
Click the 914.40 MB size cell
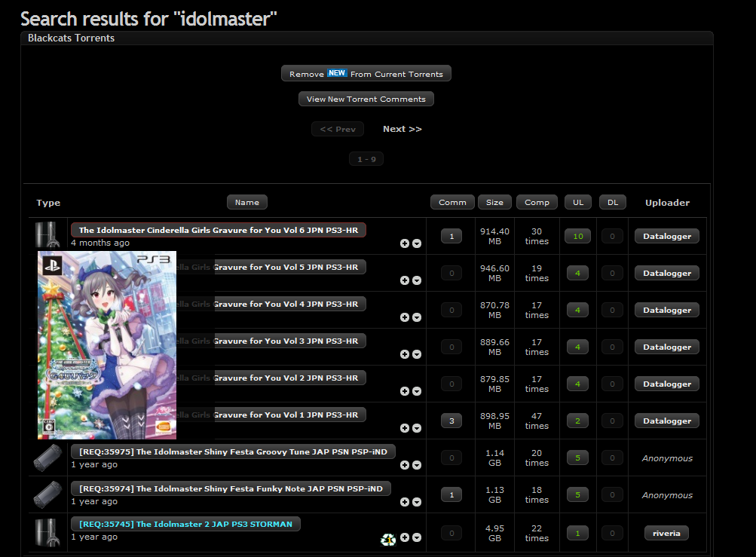pyautogui.click(x=494, y=237)
